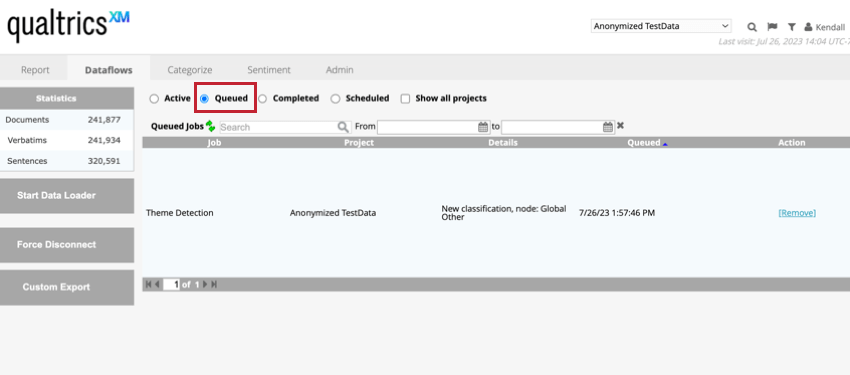This screenshot has width=850, height=375.
Task: Click the Job column header
Action: click(215, 143)
